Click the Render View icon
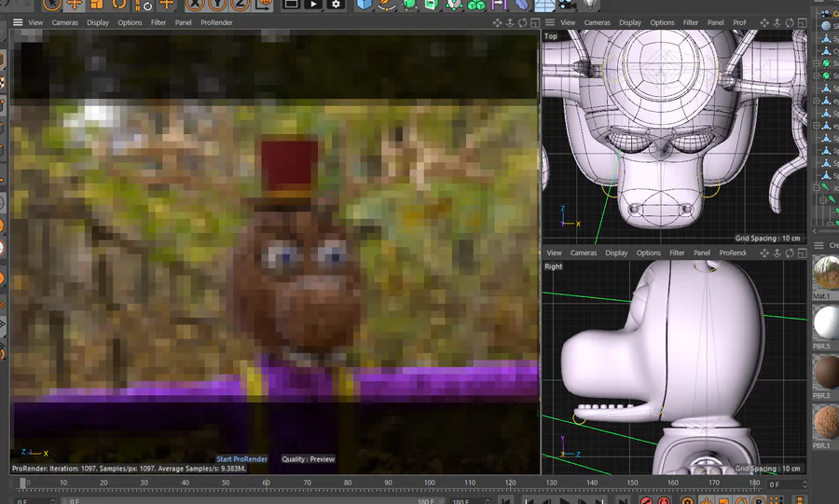The height and width of the screenshot is (504, 839). click(x=291, y=5)
